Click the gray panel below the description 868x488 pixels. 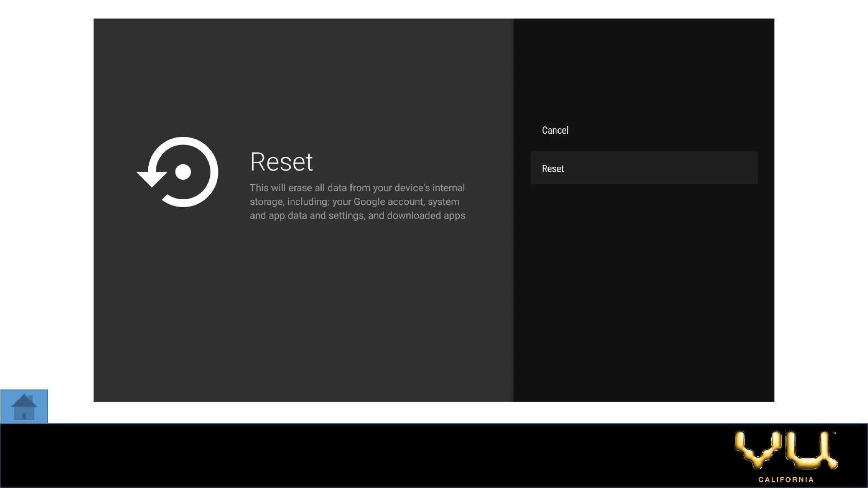tap(303, 312)
